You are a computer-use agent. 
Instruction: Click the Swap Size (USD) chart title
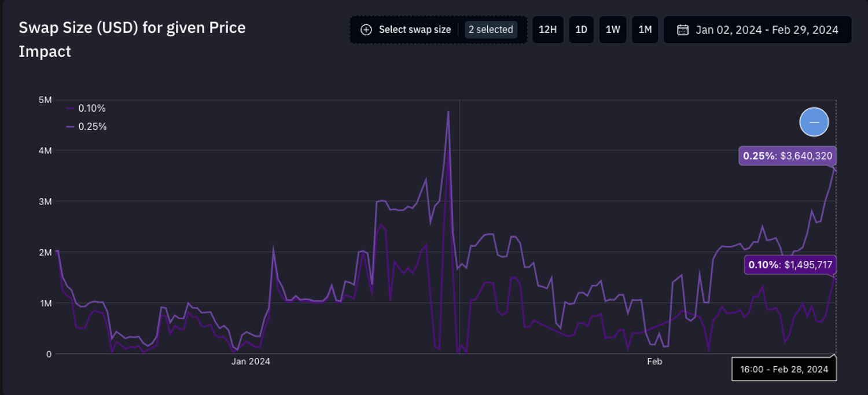coord(132,39)
